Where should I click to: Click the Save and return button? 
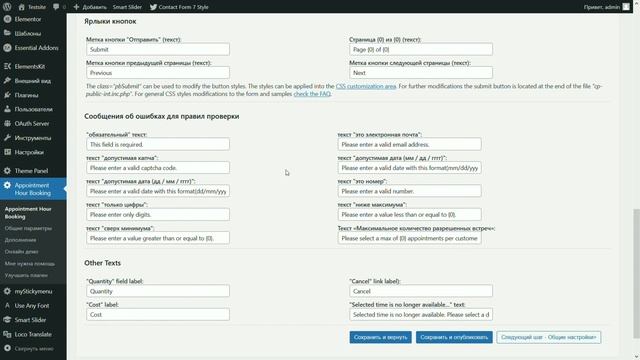coord(380,337)
